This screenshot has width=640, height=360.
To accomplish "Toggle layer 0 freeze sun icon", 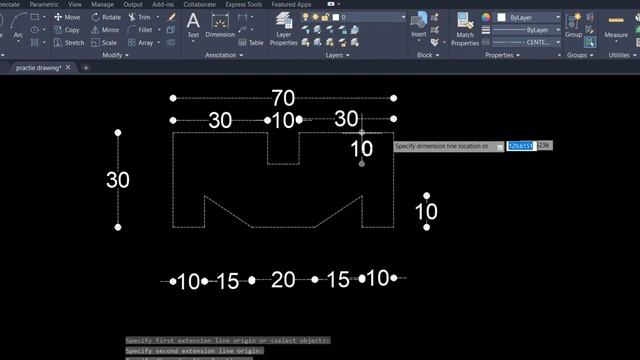I will (x=315, y=17).
